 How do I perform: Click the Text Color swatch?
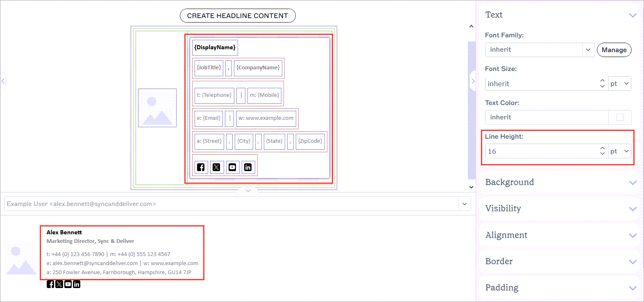pyautogui.click(x=620, y=117)
